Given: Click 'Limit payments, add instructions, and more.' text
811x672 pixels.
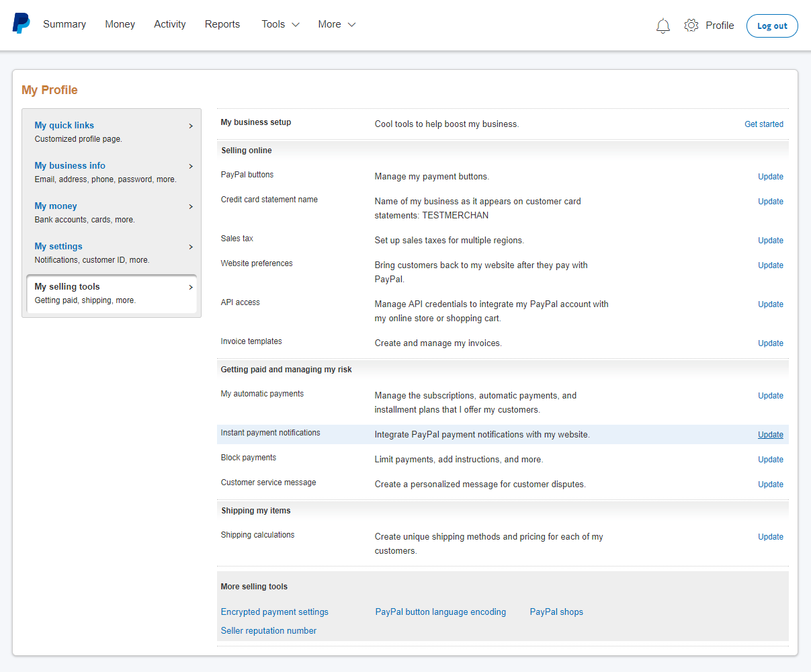Looking at the screenshot, I should [x=459, y=460].
